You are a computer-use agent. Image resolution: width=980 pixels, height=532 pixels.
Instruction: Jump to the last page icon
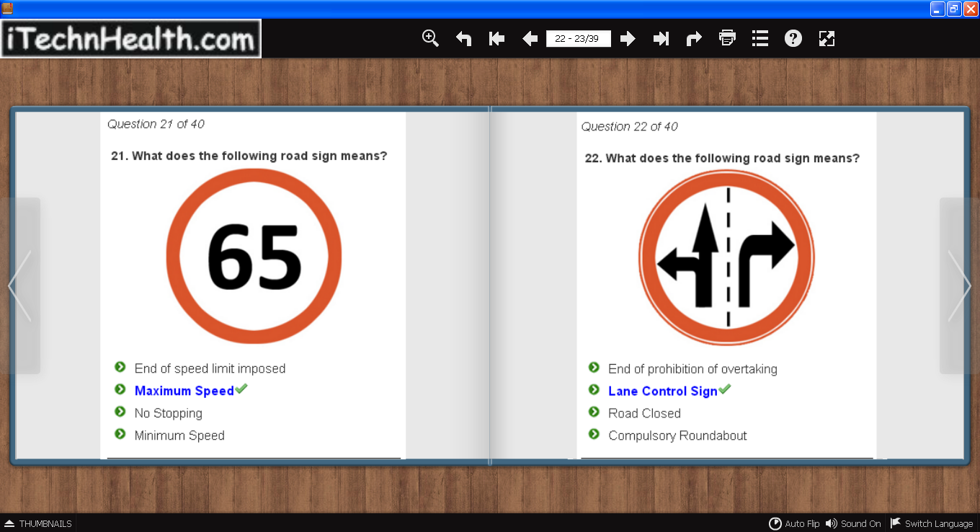pos(661,38)
